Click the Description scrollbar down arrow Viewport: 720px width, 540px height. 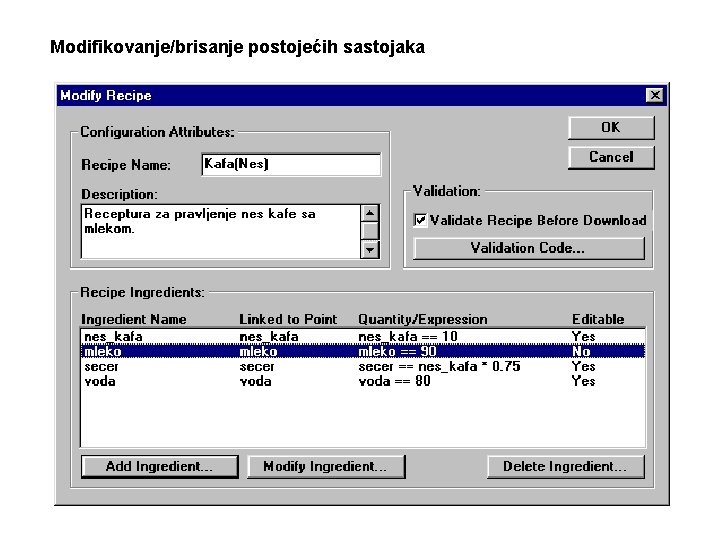pos(370,250)
